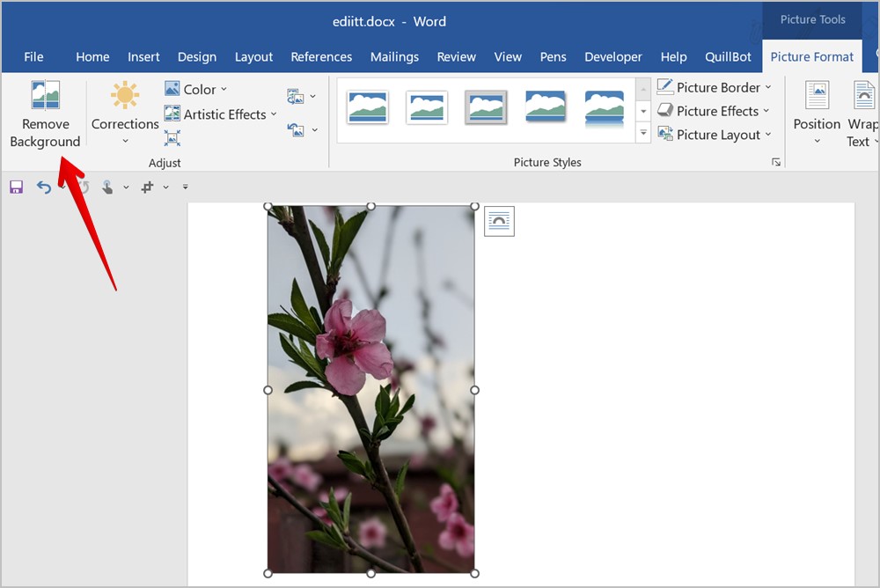Click the Remove Background button

tap(45, 115)
